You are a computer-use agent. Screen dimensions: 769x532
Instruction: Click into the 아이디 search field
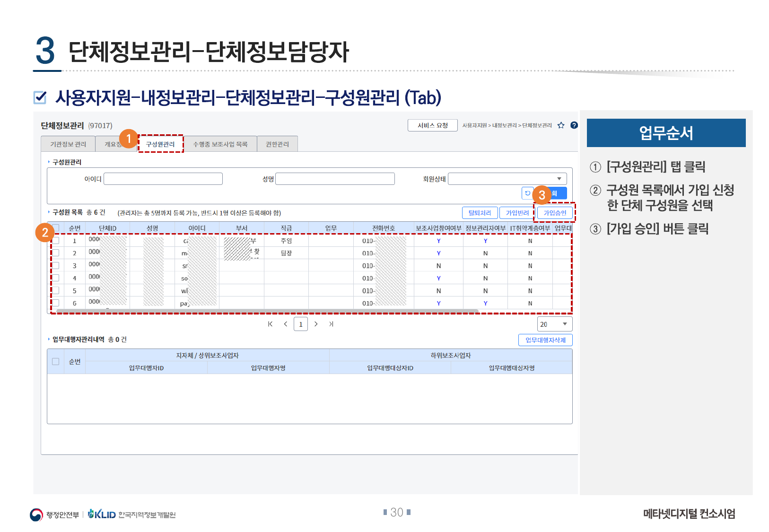click(x=163, y=179)
